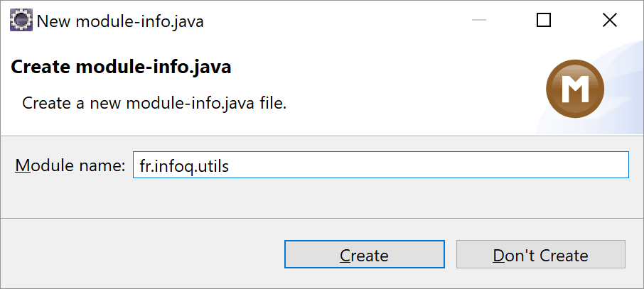Click empty gray area below Module name field
Viewport: 644px width, 289px height.
tap(321, 198)
